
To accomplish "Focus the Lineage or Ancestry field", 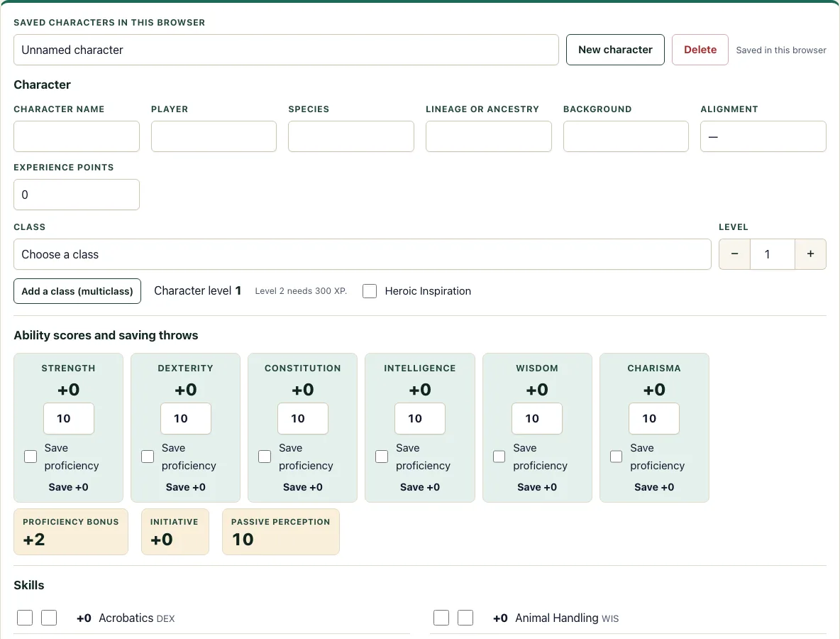I will click(x=489, y=136).
